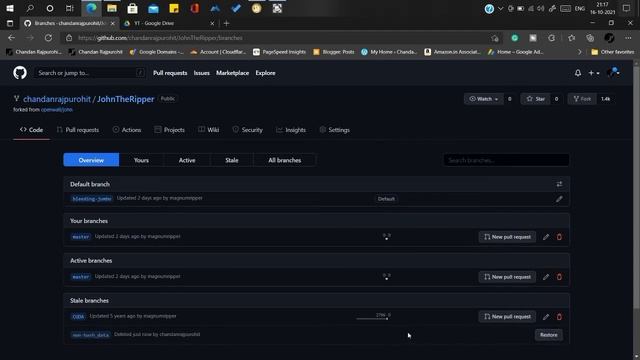This screenshot has height=360, width=640.
Task: Delete master branch under Your branches
Action: click(x=559, y=237)
